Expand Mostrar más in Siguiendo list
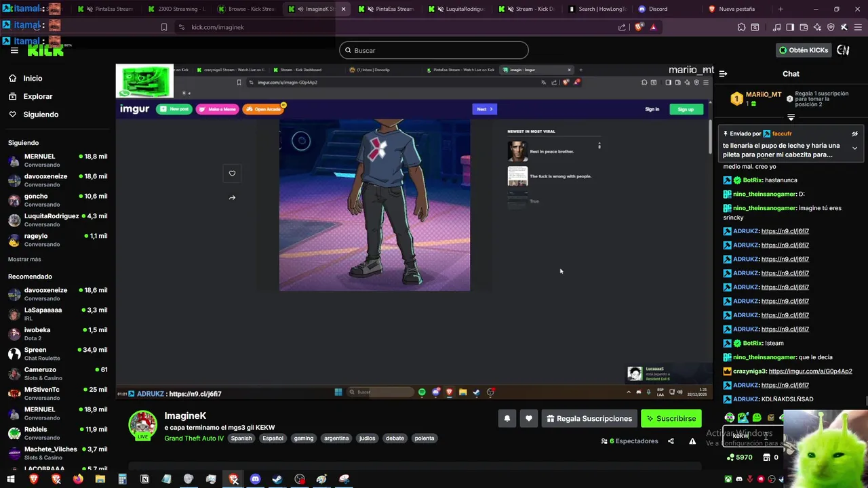868x488 pixels. coord(24,259)
